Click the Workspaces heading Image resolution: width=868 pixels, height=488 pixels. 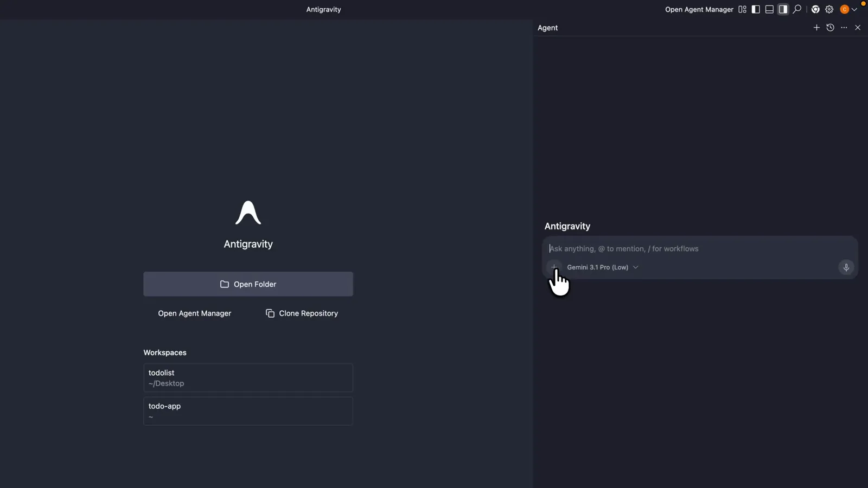[x=165, y=352]
